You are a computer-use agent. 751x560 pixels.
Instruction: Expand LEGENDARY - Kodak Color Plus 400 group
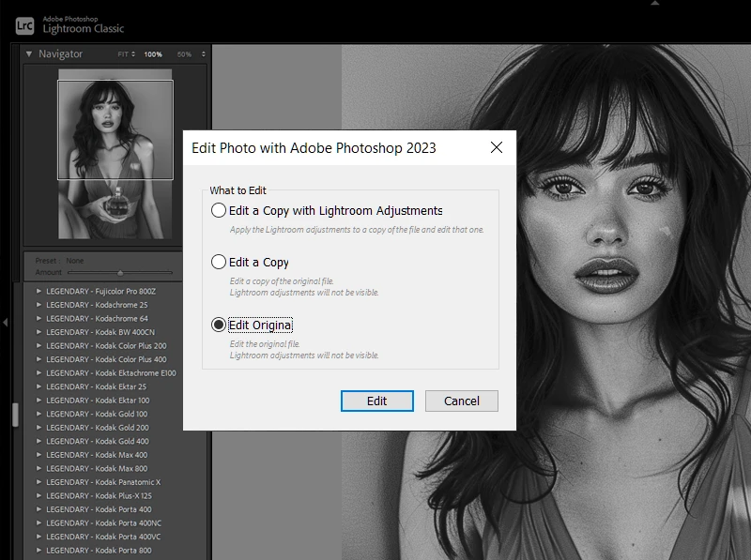[x=39, y=359]
